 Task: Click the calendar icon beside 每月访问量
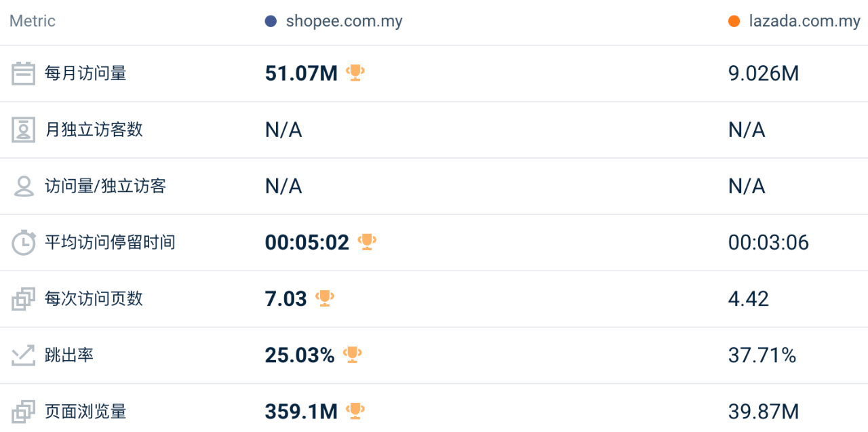pyautogui.click(x=23, y=73)
